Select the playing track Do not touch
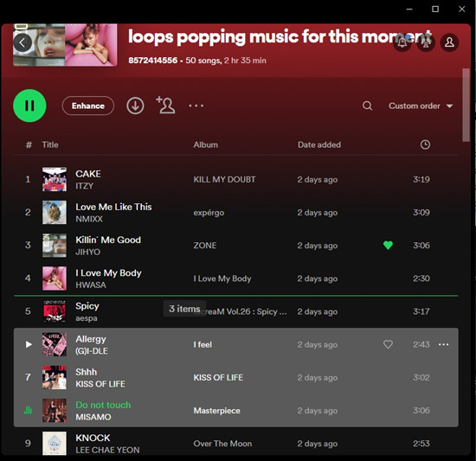 (103, 405)
